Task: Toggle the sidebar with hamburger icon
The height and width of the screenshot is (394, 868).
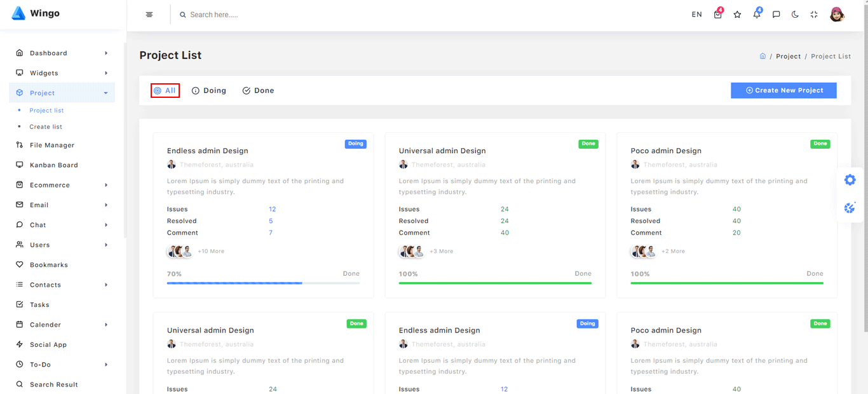Action: [149, 15]
